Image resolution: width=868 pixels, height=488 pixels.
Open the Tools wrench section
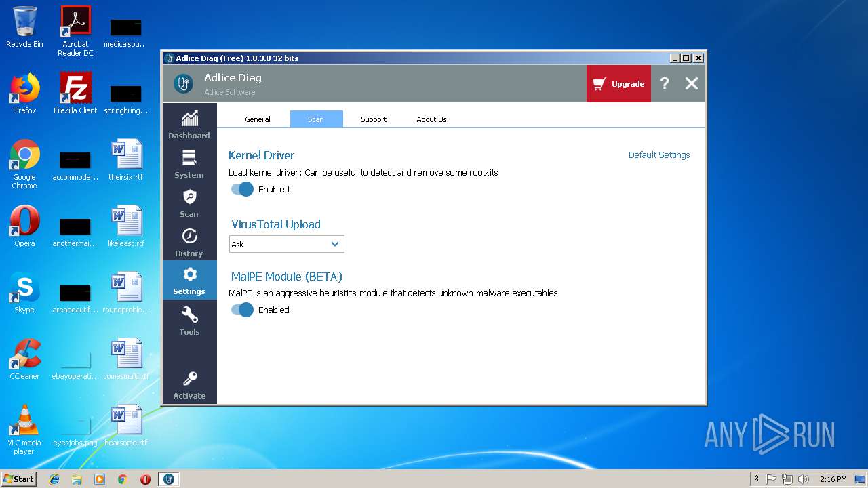pyautogui.click(x=189, y=321)
